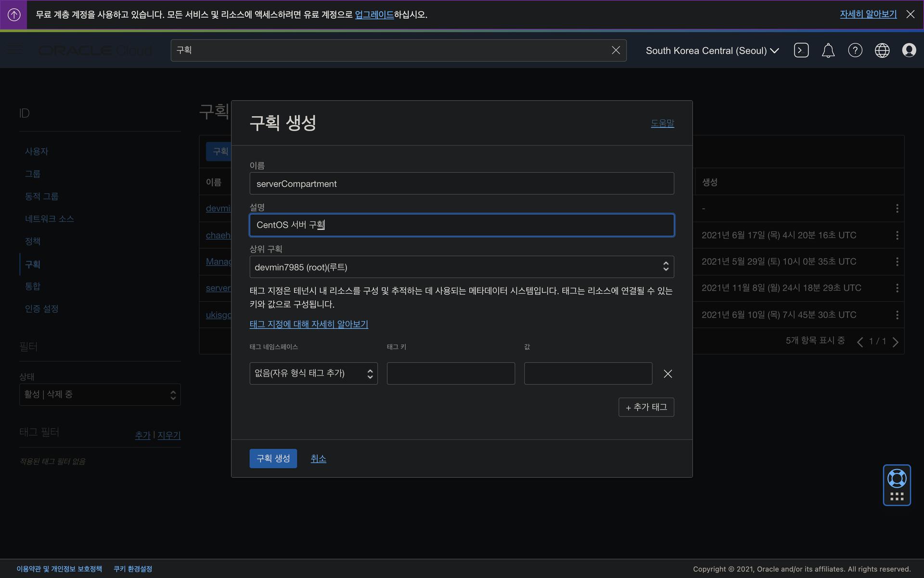Open the parent compartment dropdown
Image resolution: width=924 pixels, height=578 pixels.
462,267
